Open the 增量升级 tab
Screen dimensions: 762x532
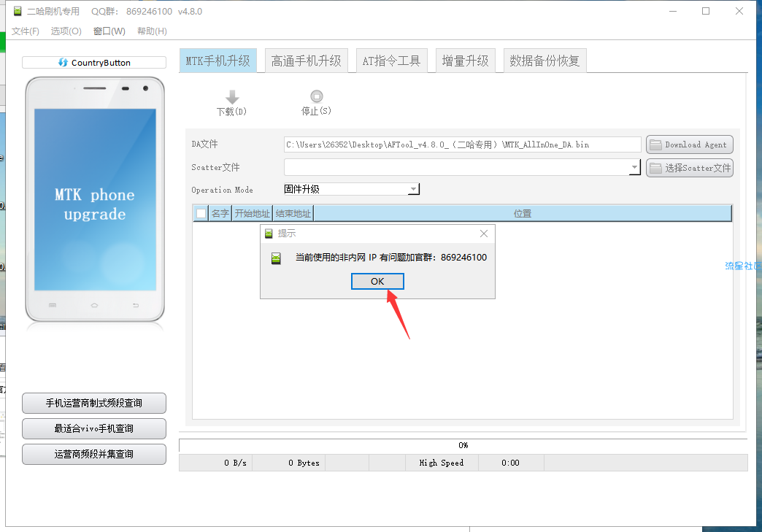coord(465,61)
